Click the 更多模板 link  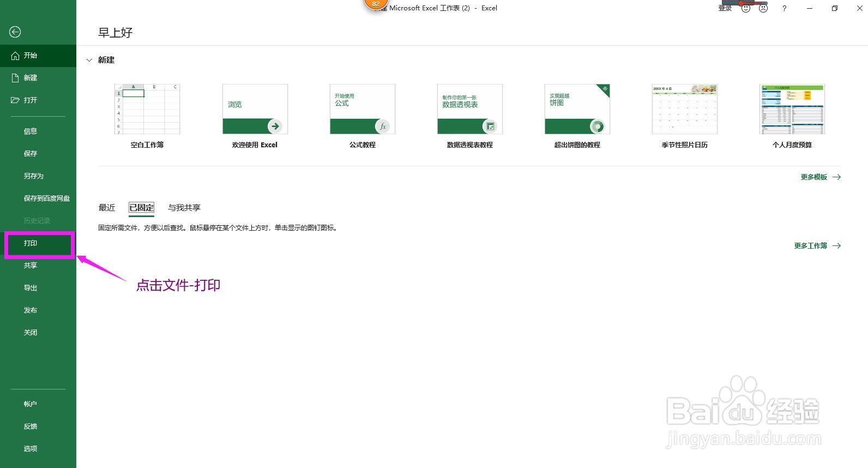(x=821, y=177)
